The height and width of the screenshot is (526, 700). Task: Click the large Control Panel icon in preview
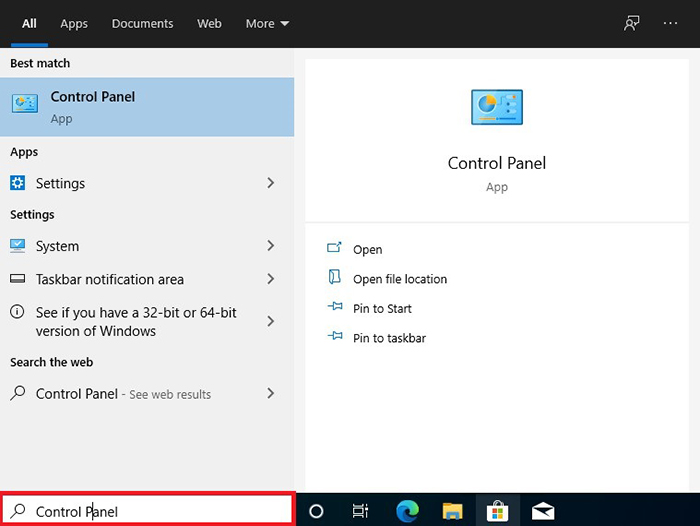tap(496, 107)
